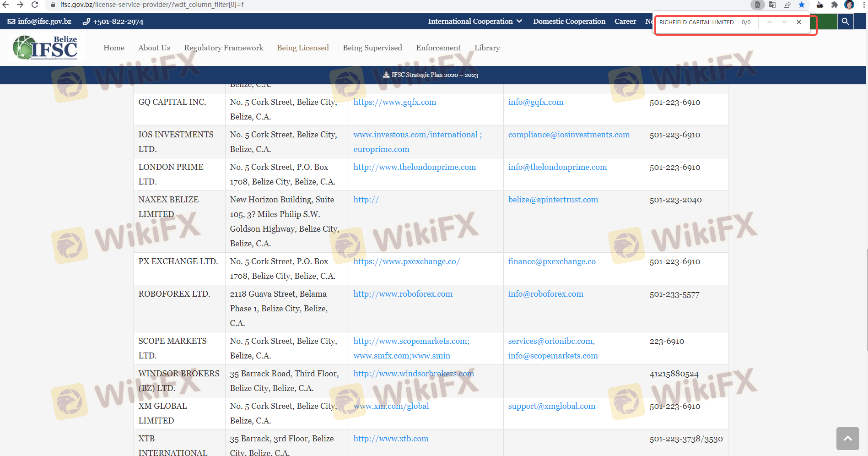Reload the current page

35,5
